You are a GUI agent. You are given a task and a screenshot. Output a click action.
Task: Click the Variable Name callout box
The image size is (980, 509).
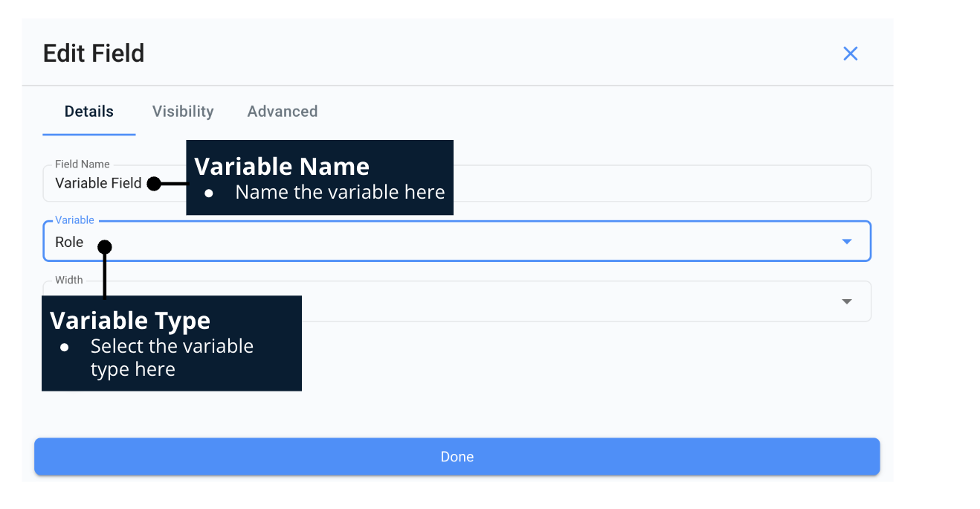coord(320,177)
